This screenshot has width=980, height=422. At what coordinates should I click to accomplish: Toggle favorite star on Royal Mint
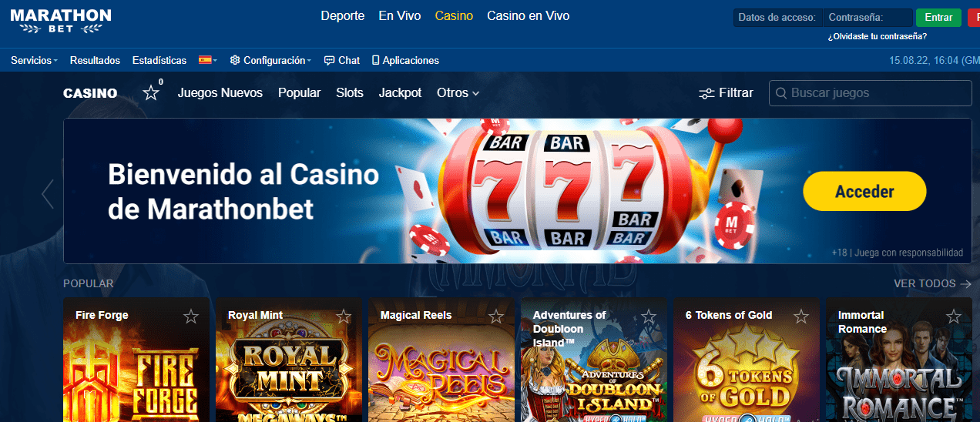pos(344,316)
